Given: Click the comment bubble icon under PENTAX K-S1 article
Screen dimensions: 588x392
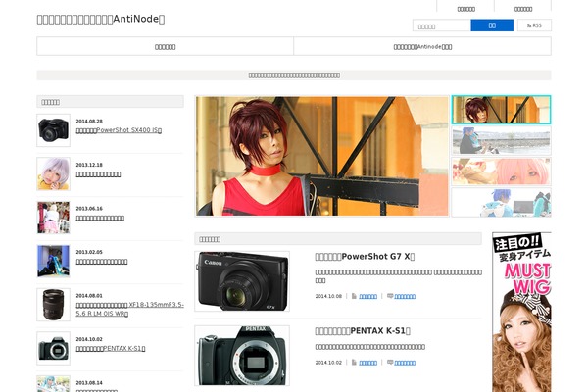Looking at the screenshot, I should click(390, 362).
